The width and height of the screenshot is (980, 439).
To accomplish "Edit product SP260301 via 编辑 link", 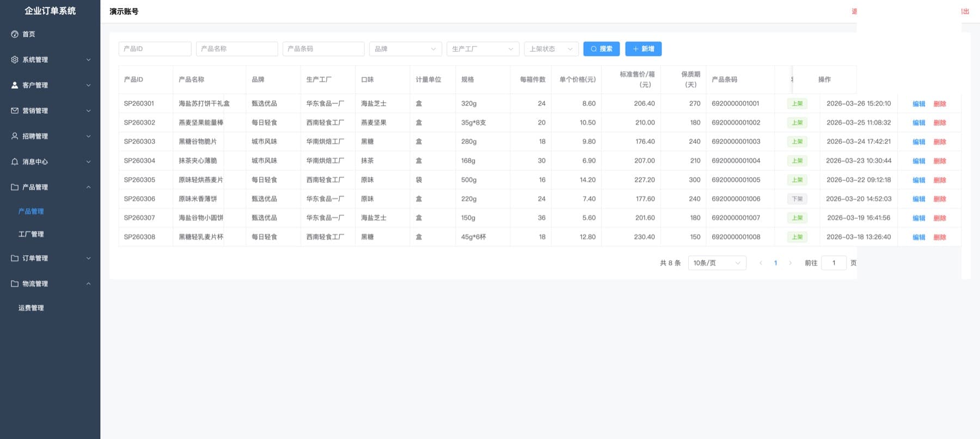I will (918, 104).
